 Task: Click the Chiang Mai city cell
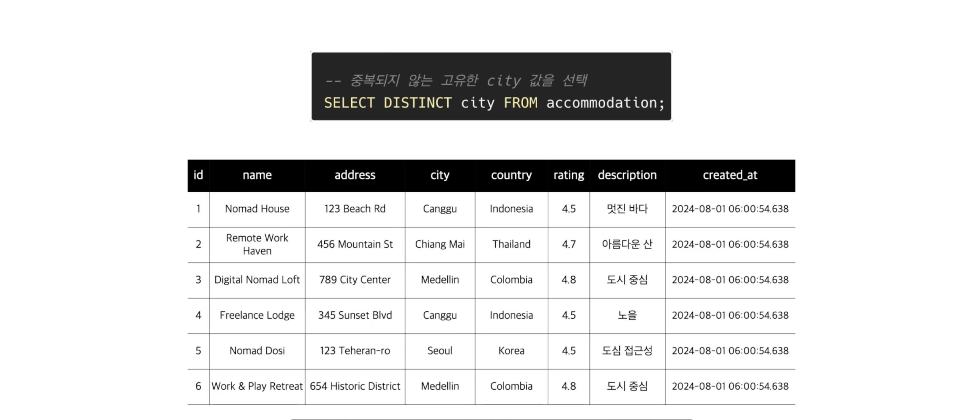click(440, 244)
